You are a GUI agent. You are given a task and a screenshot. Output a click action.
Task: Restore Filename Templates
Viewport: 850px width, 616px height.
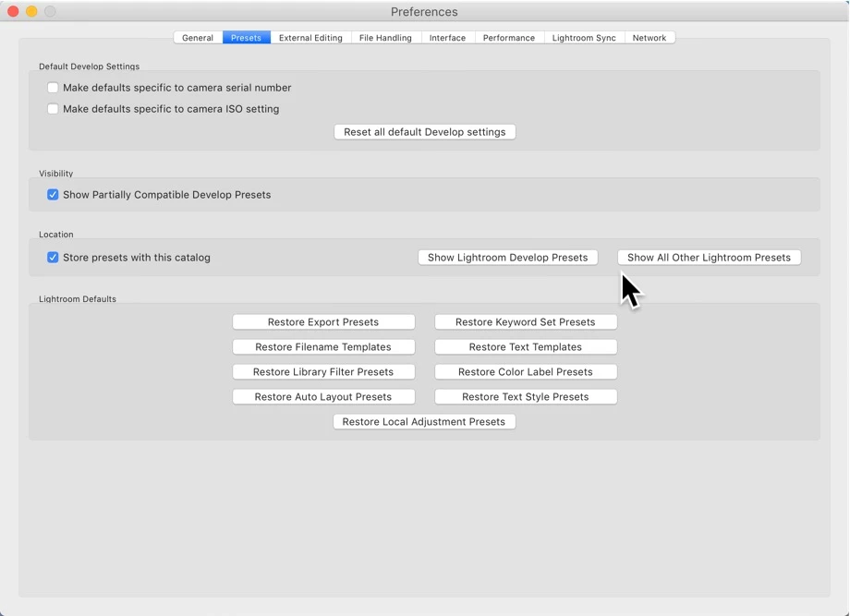point(323,346)
